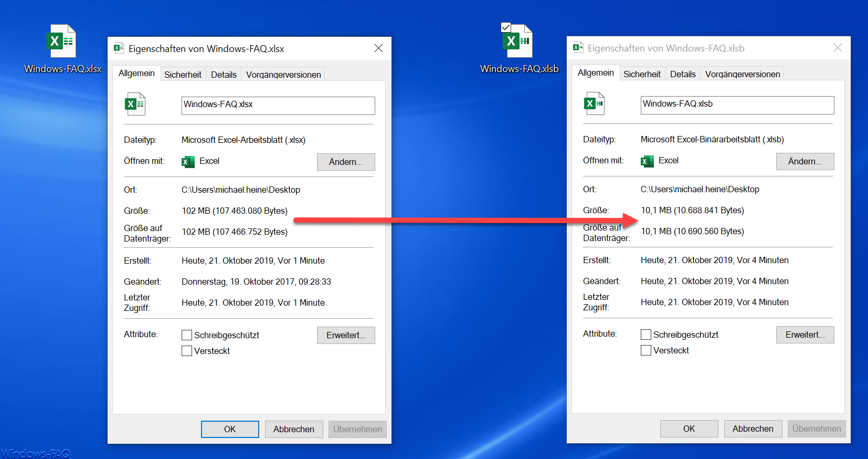
Task: Click the title Eigenschaften von Windows-FAQ.xlsx
Action: tap(206, 49)
